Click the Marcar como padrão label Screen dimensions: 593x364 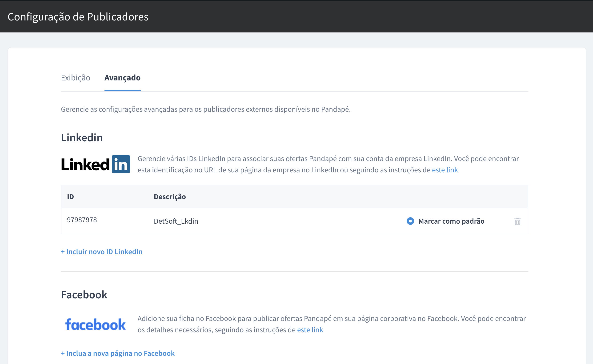(451, 221)
